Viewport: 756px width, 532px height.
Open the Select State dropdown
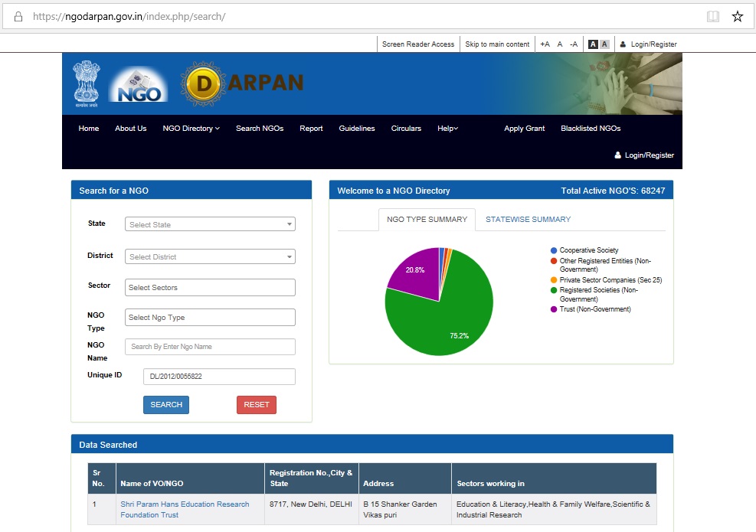coord(210,224)
